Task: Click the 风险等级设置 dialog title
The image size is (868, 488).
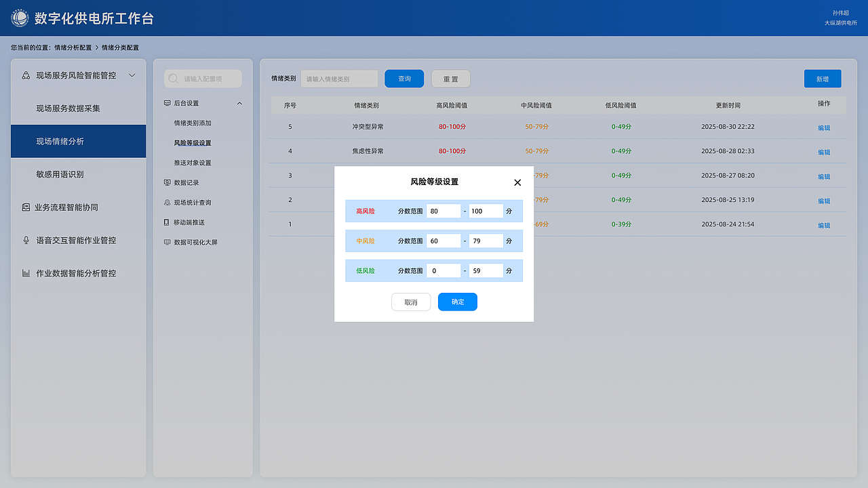Action: tap(435, 182)
